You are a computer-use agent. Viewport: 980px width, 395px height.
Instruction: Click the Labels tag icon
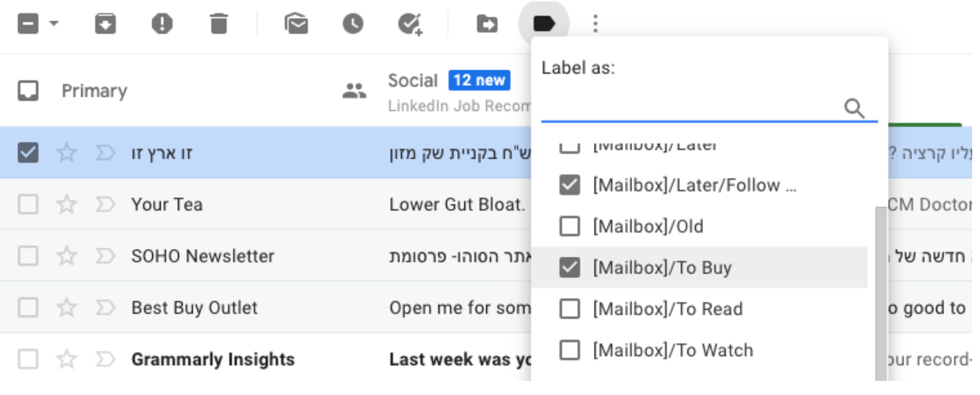tap(544, 25)
